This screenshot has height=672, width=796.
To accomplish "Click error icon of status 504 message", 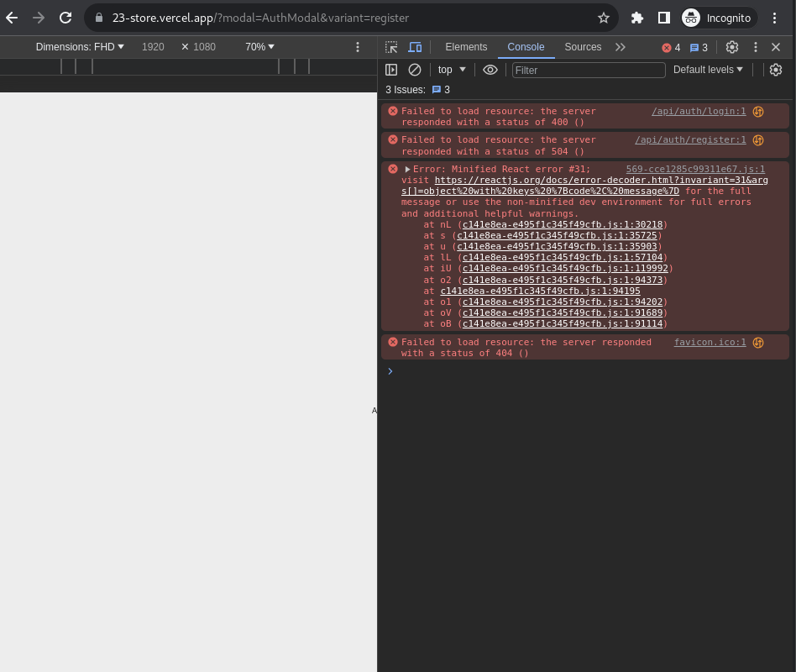I will [392, 139].
